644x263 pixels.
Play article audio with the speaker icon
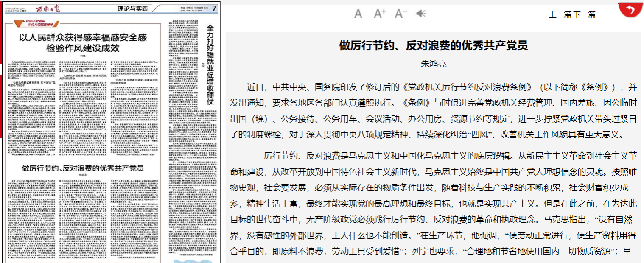click(420, 14)
